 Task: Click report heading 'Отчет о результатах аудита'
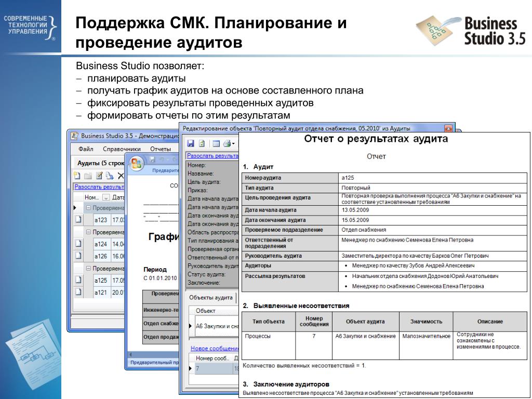(376, 139)
